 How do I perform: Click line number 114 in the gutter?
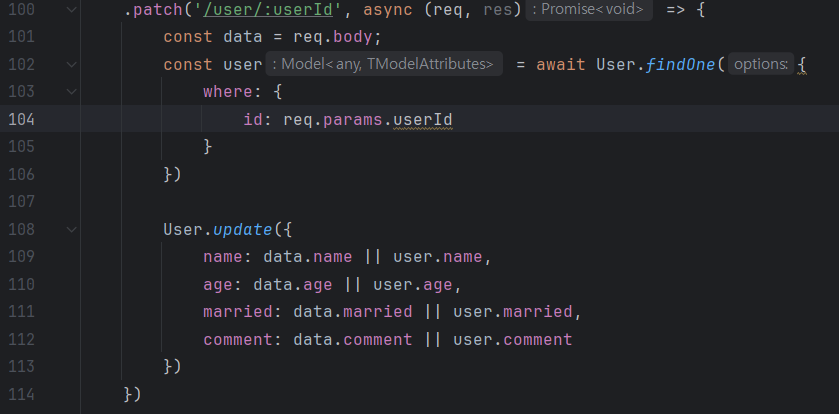22,395
